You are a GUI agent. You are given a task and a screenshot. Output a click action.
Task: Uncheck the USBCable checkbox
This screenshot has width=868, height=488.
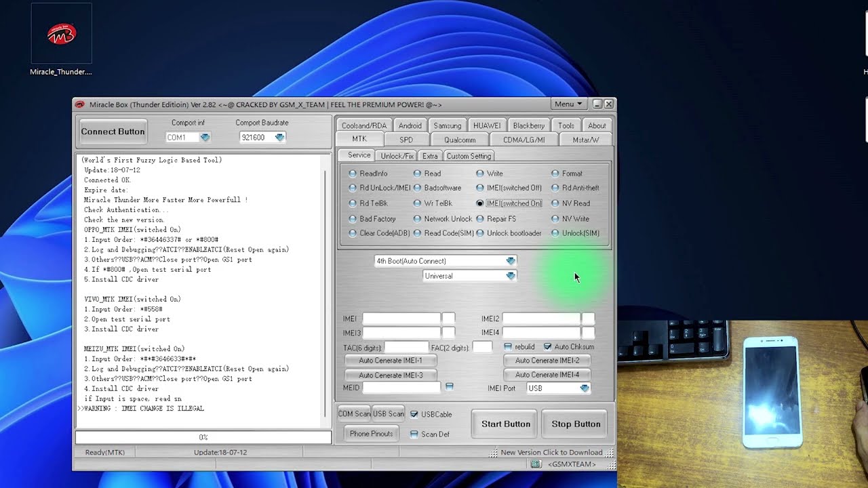pyautogui.click(x=414, y=414)
